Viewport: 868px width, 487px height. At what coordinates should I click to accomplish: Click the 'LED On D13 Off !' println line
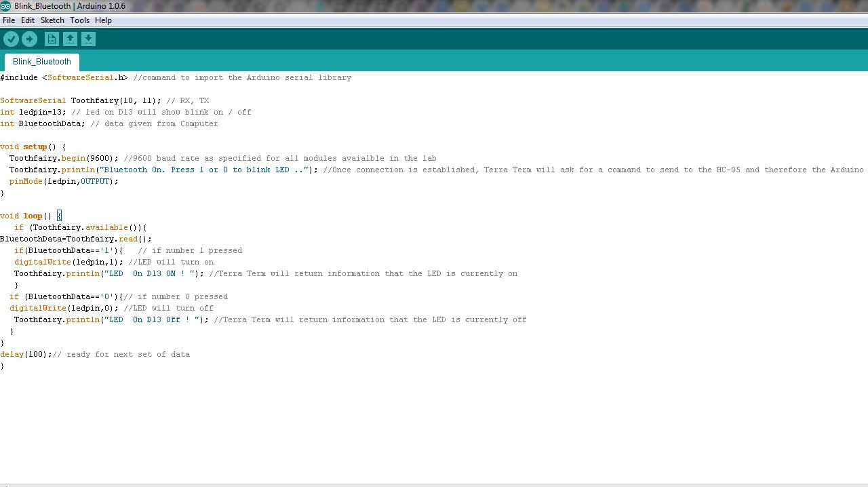coord(271,319)
